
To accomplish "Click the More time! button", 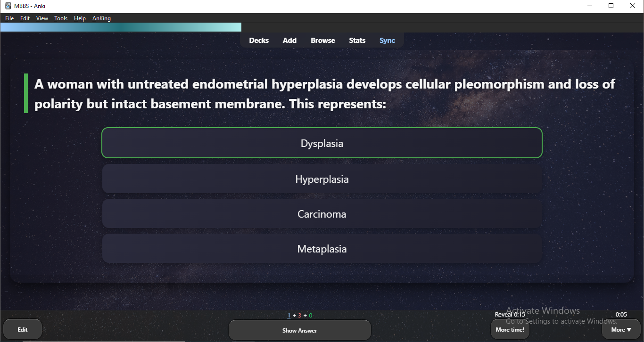I will point(510,330).
